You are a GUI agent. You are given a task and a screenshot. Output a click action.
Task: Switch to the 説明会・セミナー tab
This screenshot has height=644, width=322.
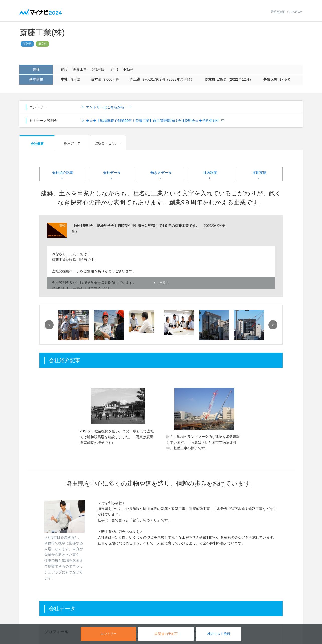coord(108,143)
